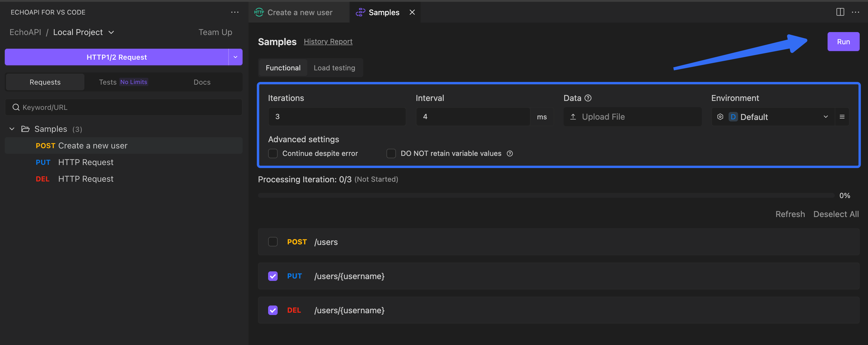Click the blue D badge for Default environment
This screenshot has height=345, width=868.
[733, 117]
